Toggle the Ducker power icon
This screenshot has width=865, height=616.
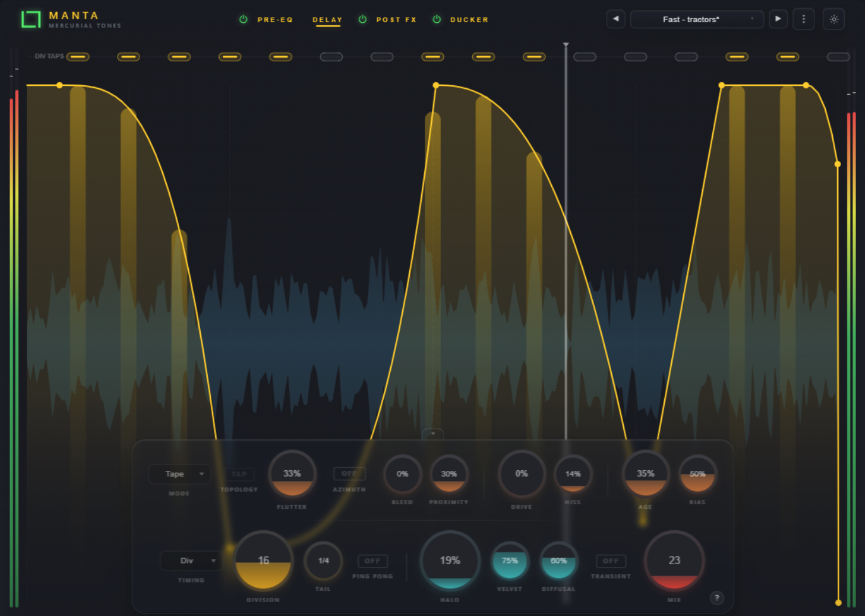pyautogui.click(x=436, y=20)
